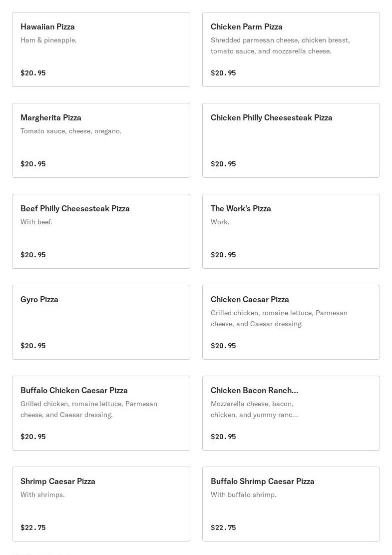Click the Chicken Caesar Pizza heading
392x555 pixels.
click(x=250, y=299)
